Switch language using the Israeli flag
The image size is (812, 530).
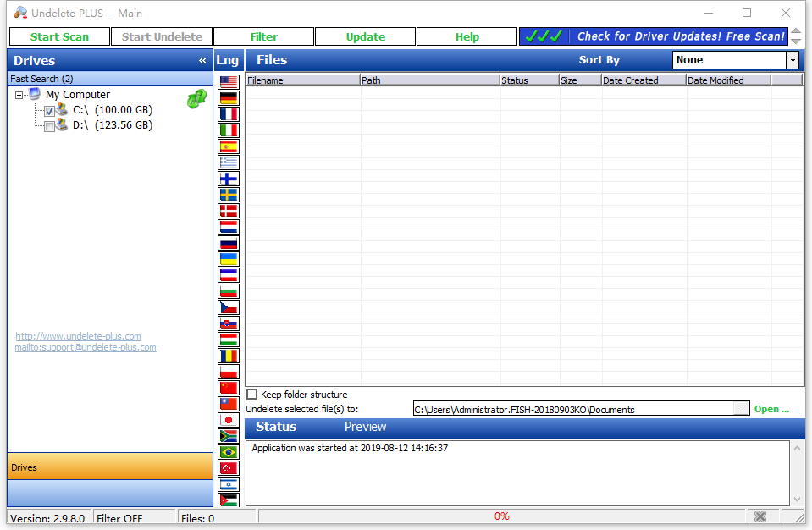(x=229, y=484)
